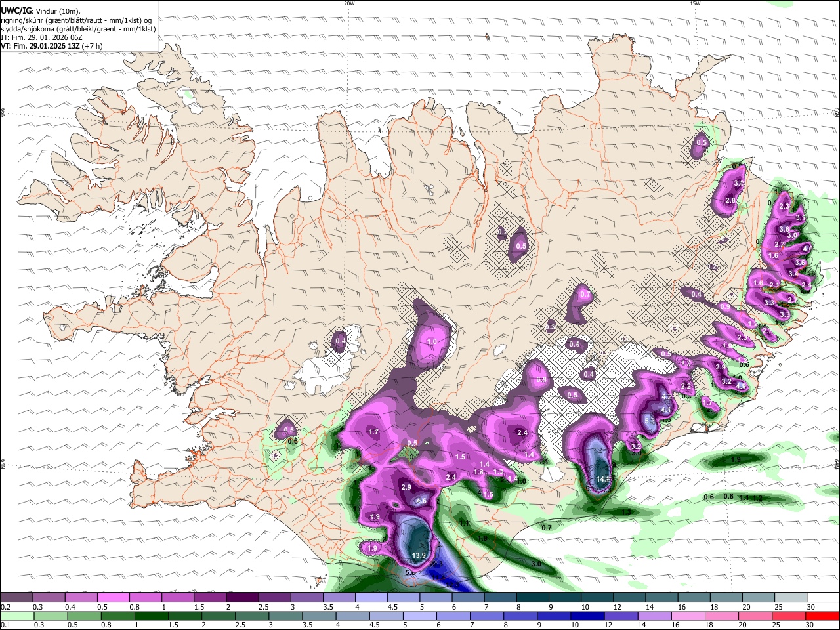Click the 'slydda/snjókoma' legend description line
The width and height of the screenshot is (840, 630).
point(78,29)
